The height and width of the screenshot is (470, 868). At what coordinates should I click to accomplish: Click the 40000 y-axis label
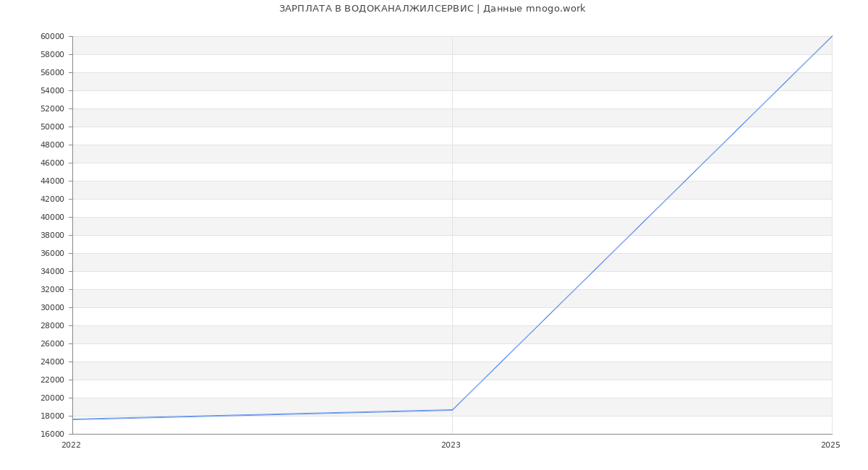pos(53,217)
